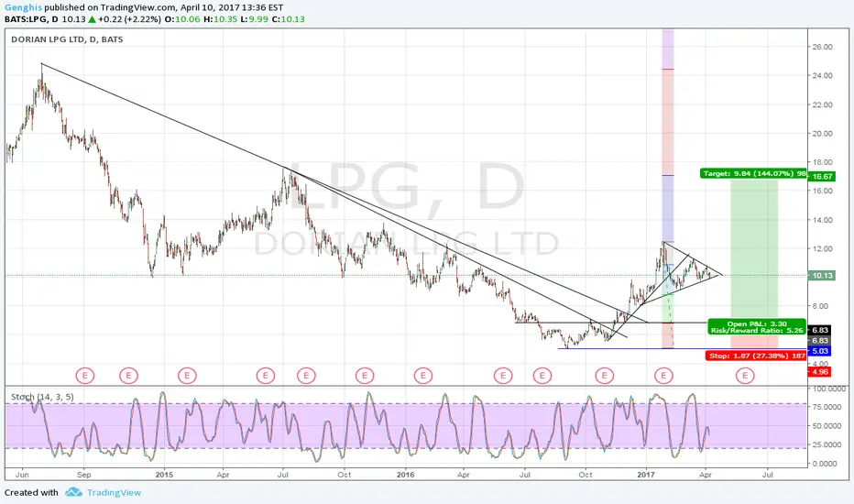Click earnings E marker between 2015 and Apr 2015

coord(187,376)
